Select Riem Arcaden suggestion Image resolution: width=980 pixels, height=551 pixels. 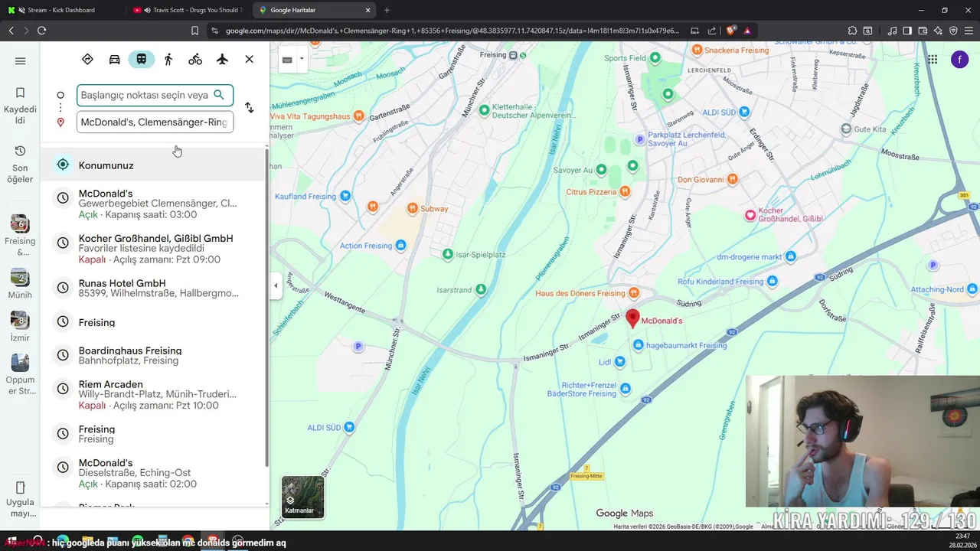pyautogui.click(x=153, y=394)
